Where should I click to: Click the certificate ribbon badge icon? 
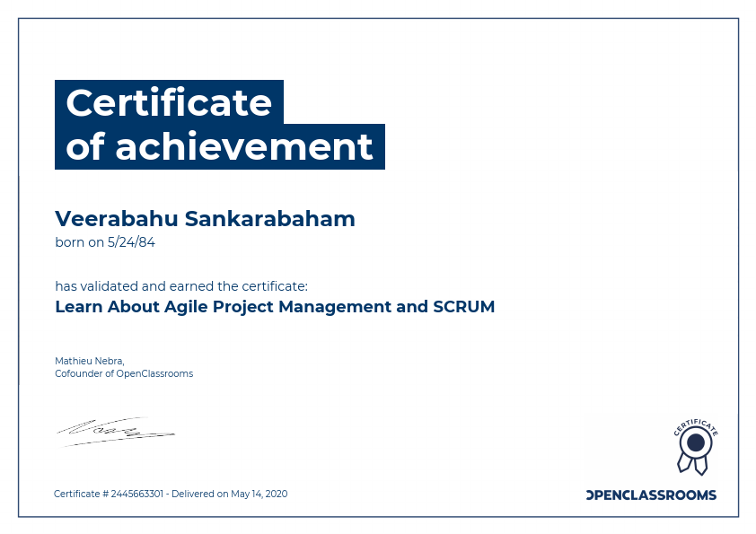pos(695,447)
